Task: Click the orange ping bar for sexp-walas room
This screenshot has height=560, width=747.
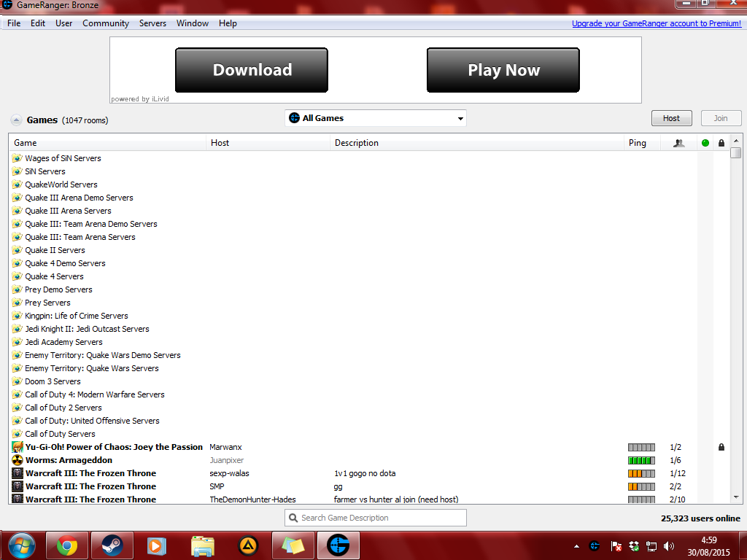Action: point(641,473)
